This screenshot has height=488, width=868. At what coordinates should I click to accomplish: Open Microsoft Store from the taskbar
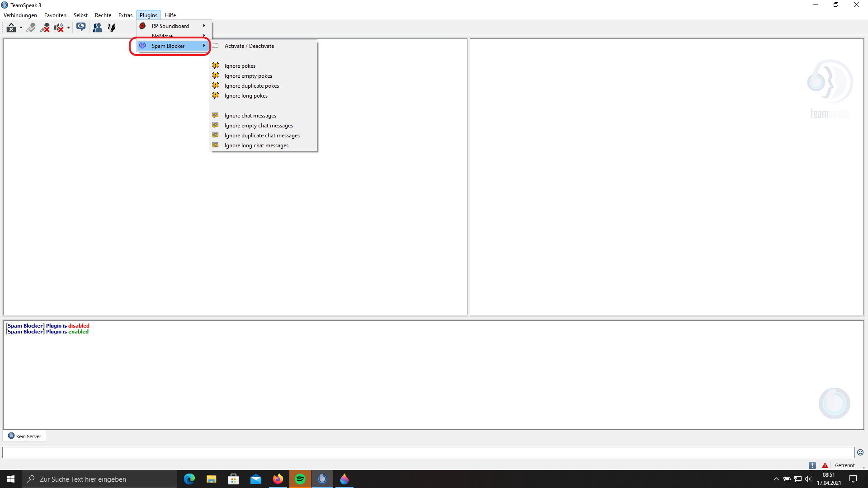click(233, 479)
